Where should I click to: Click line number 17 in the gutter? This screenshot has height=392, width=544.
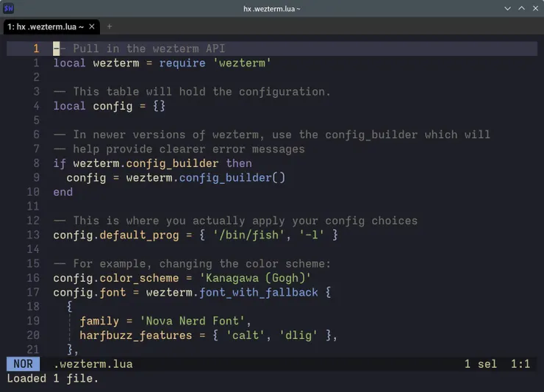click(33, 293)
